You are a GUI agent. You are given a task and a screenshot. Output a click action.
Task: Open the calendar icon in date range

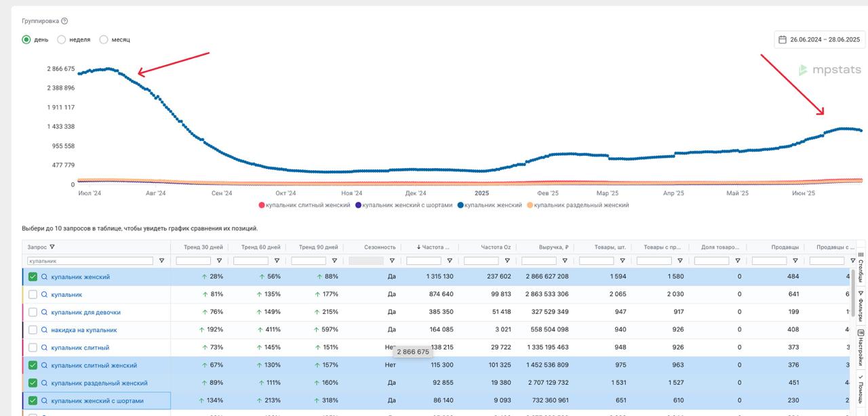tap(783, 39)
